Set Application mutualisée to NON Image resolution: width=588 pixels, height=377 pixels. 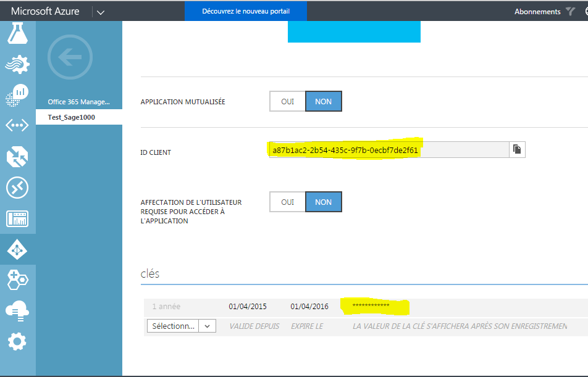(x=323, y=102)
